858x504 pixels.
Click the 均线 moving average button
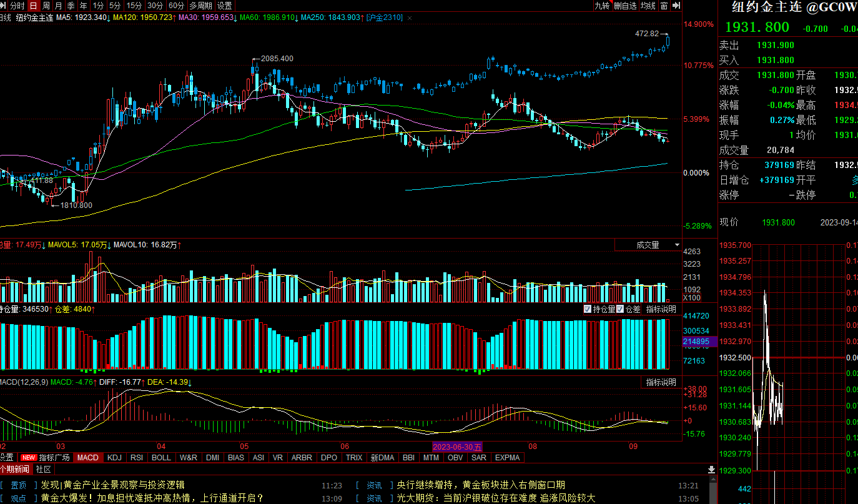648,6
